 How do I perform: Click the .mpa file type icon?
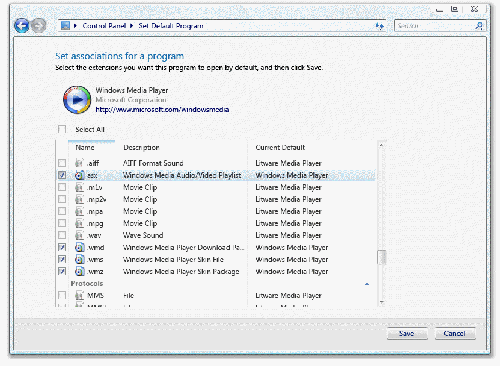coord(79,211)
